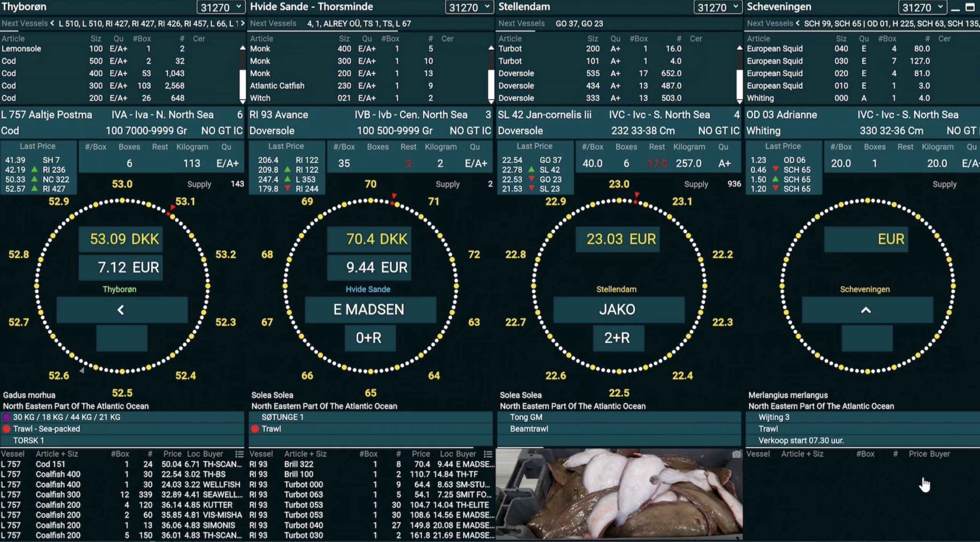This screenshot has width=980, height=542.
Task: Open list options icon in Hvide Sande transactions
Action: click(x=488, y=454)
